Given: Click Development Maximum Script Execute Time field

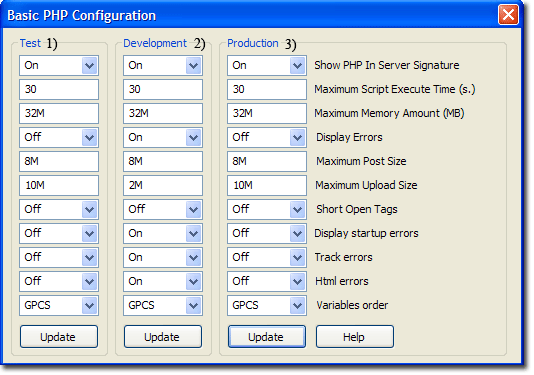Looking at the screenshot, I should [163, 89].
